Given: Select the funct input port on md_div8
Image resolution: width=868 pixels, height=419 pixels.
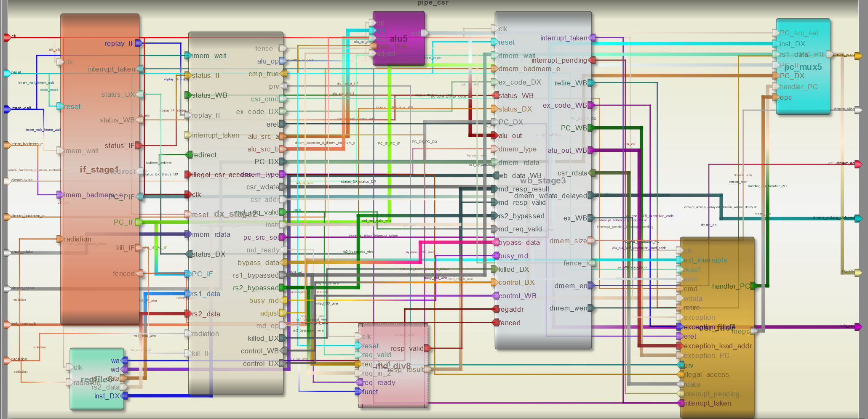Looking at the screenshot, I should tap(359, 392).
